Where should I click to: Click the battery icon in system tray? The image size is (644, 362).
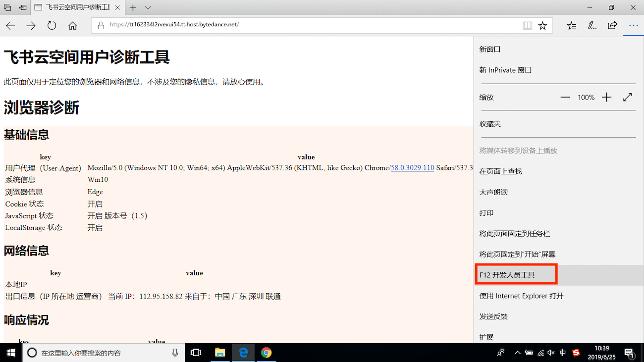[x=529, y=353]
